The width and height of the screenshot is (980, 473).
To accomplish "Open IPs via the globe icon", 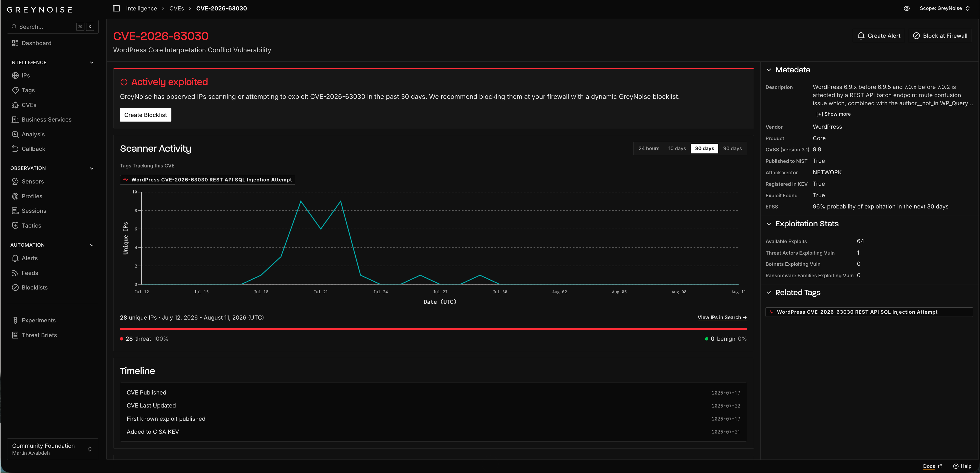I will click(x=15, y=75).
